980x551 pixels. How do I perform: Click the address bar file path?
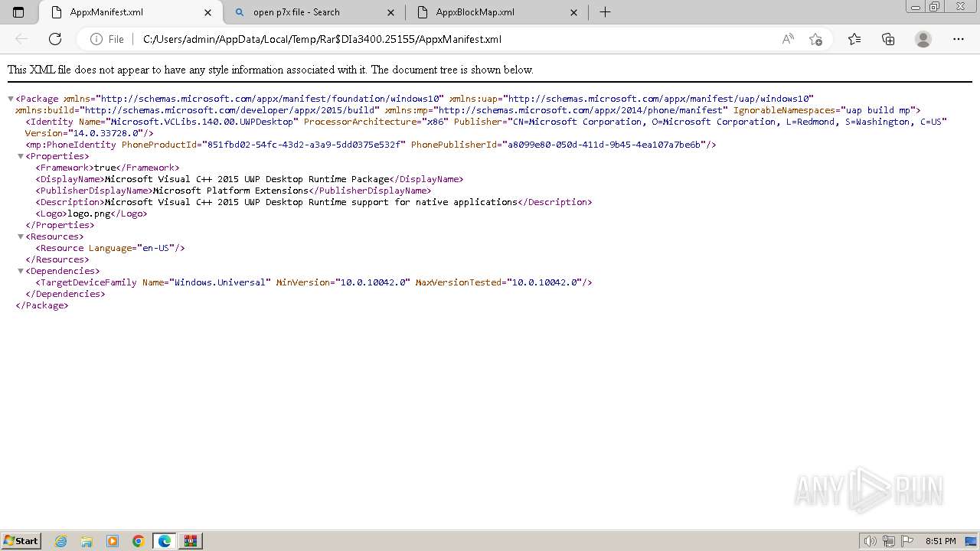pyautogui.click(x=322, y=39)
